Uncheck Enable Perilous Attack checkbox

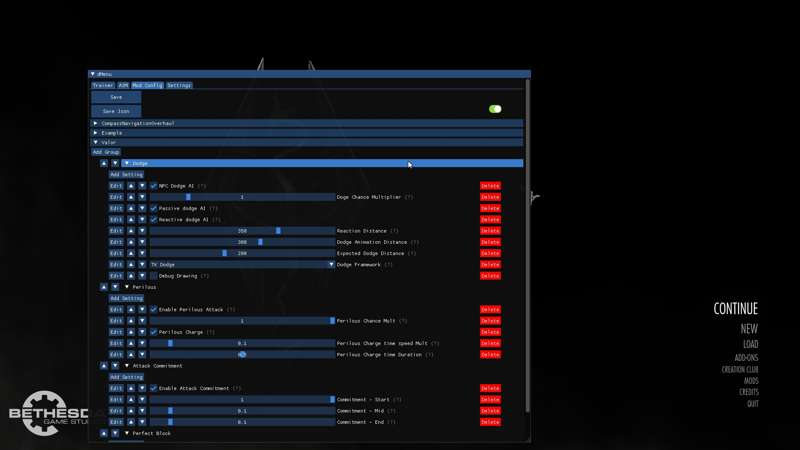coord(154,309)
